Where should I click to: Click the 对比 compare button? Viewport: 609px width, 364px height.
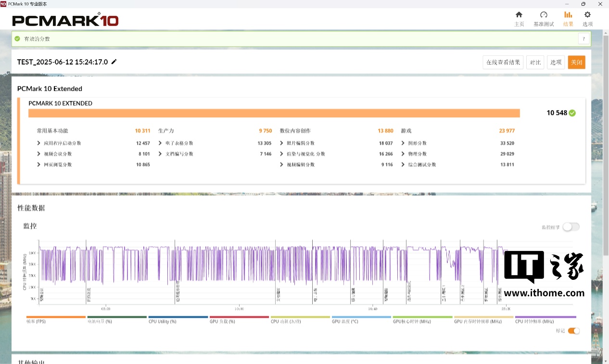pyautogui.click(x=535, y=63)
